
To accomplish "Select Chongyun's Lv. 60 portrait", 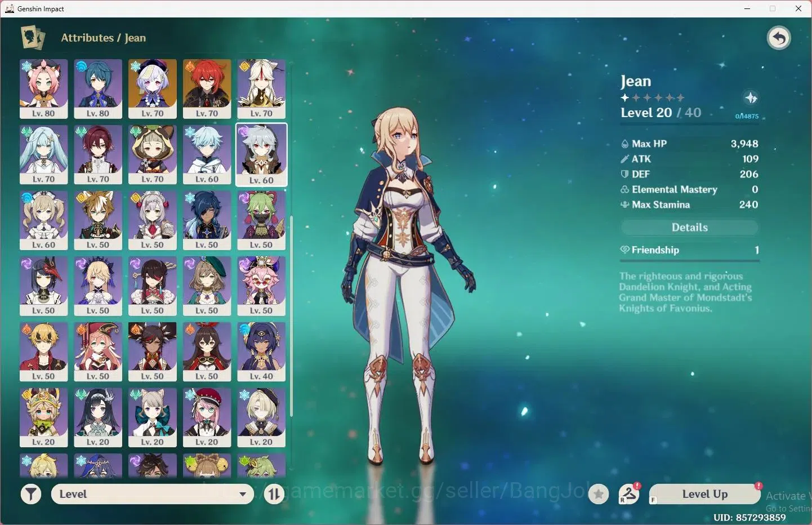I will pos(207,155).
